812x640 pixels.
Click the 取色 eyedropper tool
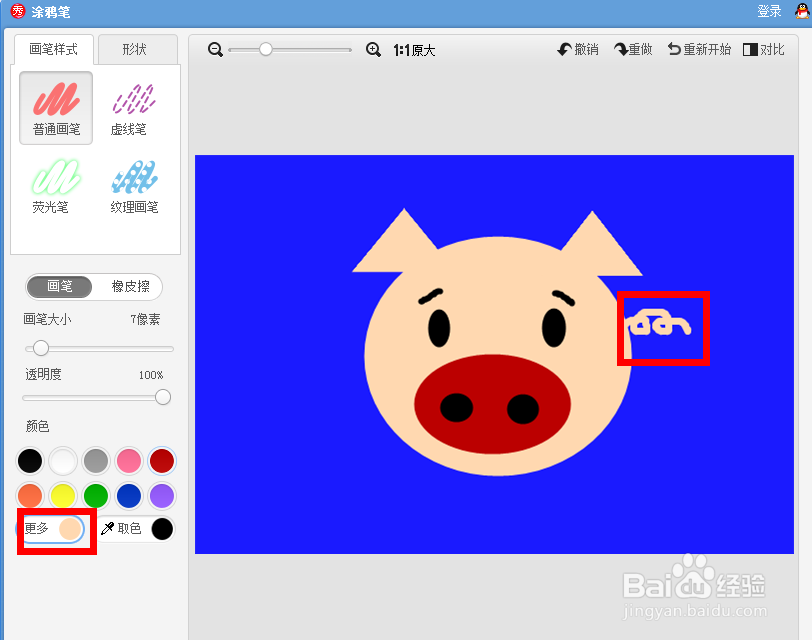(x=121, y=529)
